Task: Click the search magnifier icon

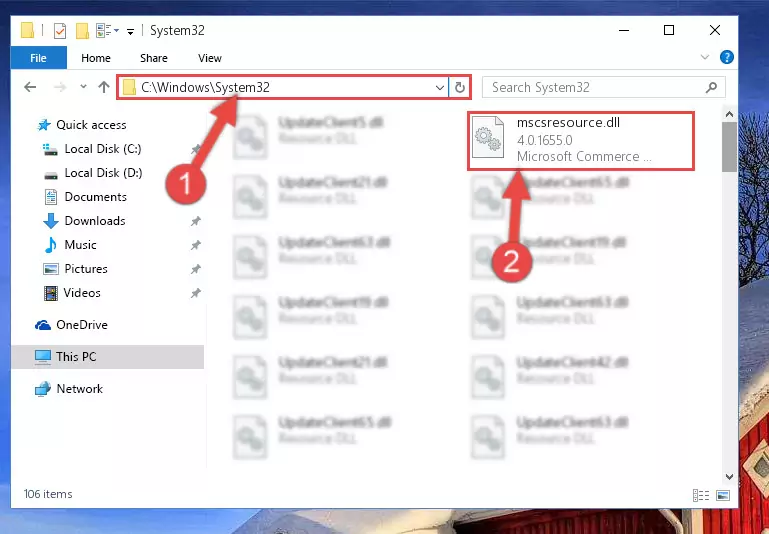Action: tap(711, 87)
